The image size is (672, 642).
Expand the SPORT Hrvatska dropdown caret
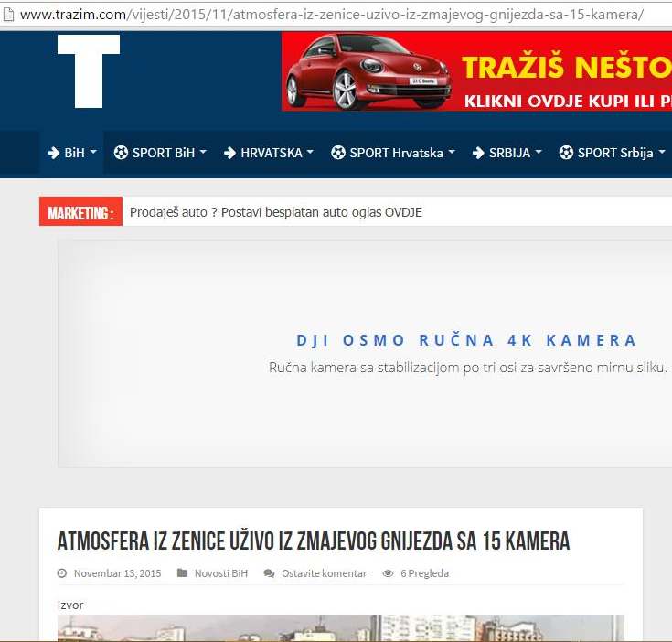tap(451, 153)
